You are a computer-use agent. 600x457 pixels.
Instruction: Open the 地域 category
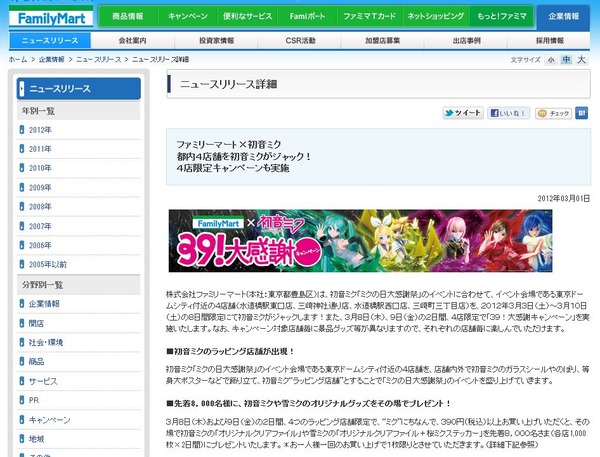tap(36, 439)
